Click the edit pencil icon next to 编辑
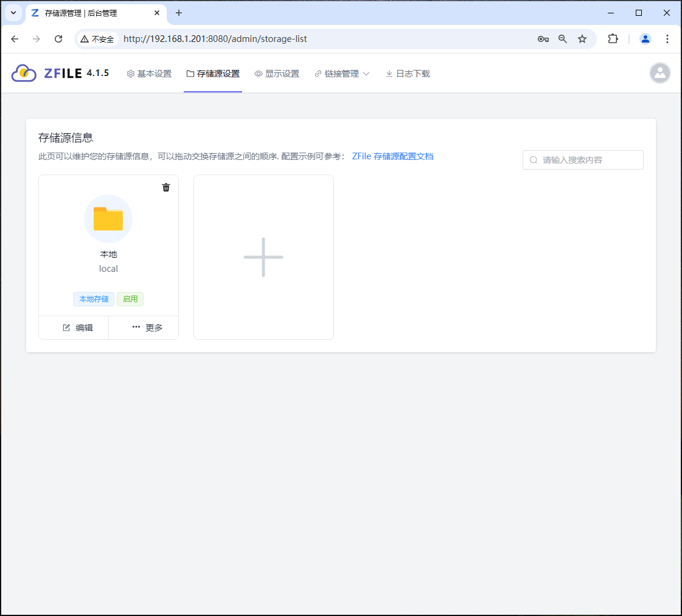This screenshot has width=682, height=616. (65, 327)
